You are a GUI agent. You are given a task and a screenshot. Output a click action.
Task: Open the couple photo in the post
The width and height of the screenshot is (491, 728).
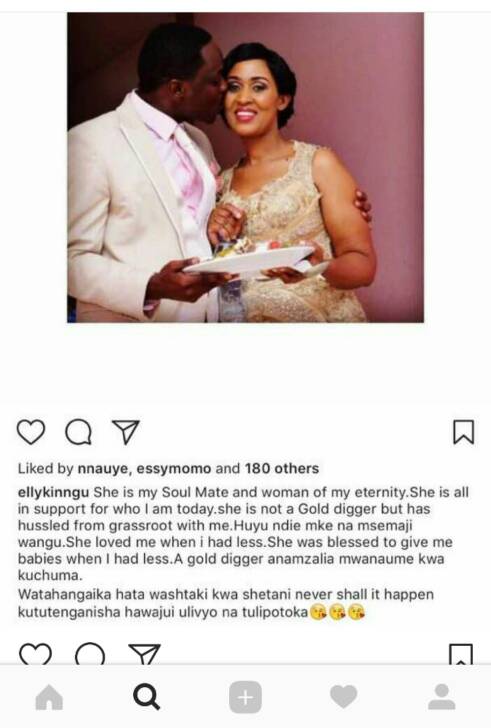pos(246,167)
